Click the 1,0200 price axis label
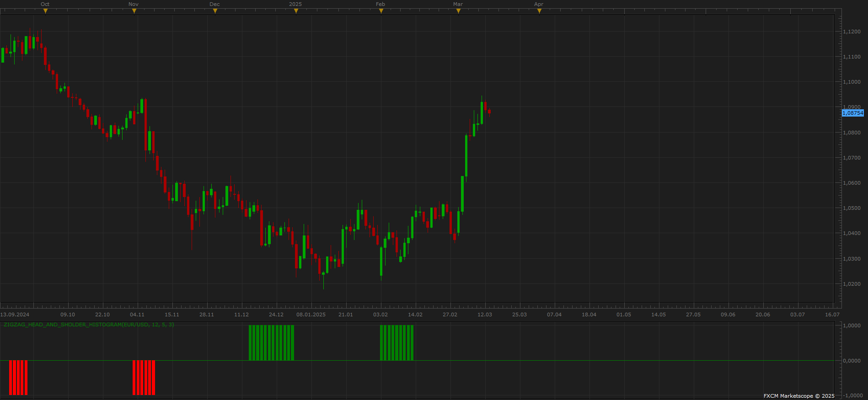Image resolution: width=868 pixels, height=400 pixels. click(x=852, y=284)
